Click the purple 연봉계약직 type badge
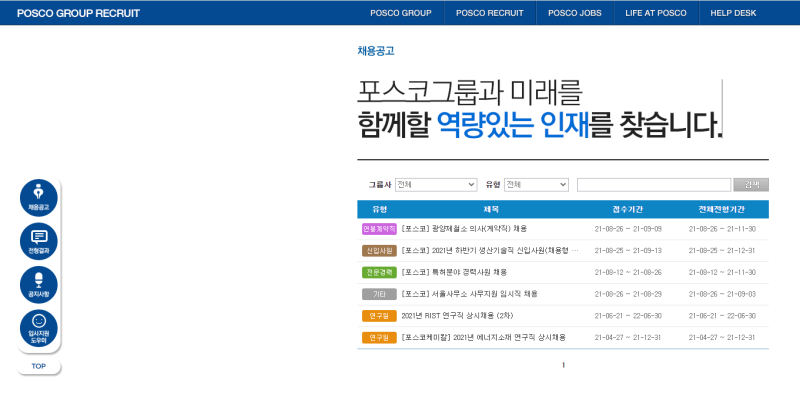Viewport: 800px width, 414px height. pos(379,229)
